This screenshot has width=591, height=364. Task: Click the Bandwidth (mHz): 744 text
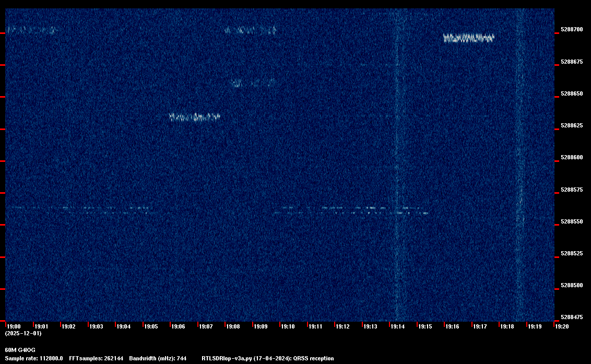coord(158,358)
